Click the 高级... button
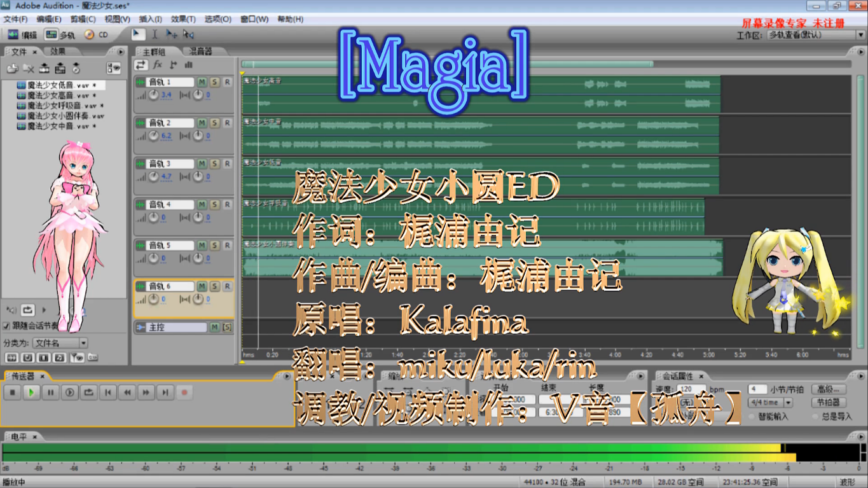This screenshot has width=868, height=488. point(829,389)
